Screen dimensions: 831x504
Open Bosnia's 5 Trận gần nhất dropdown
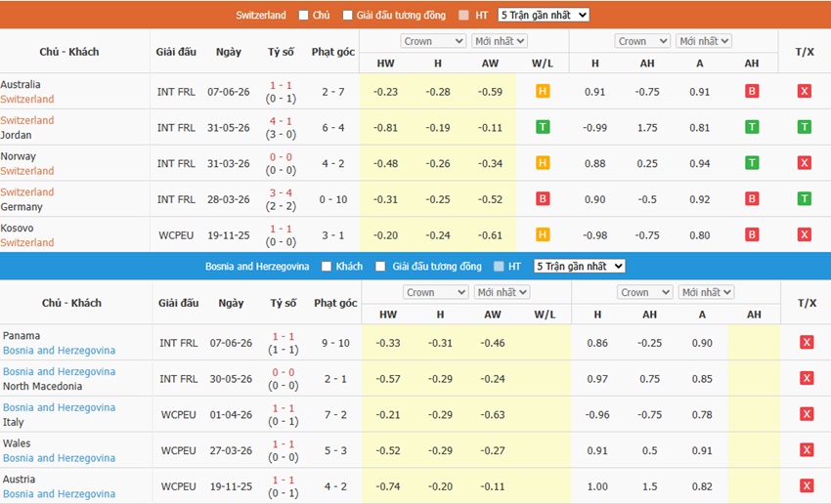coord(580,267)
